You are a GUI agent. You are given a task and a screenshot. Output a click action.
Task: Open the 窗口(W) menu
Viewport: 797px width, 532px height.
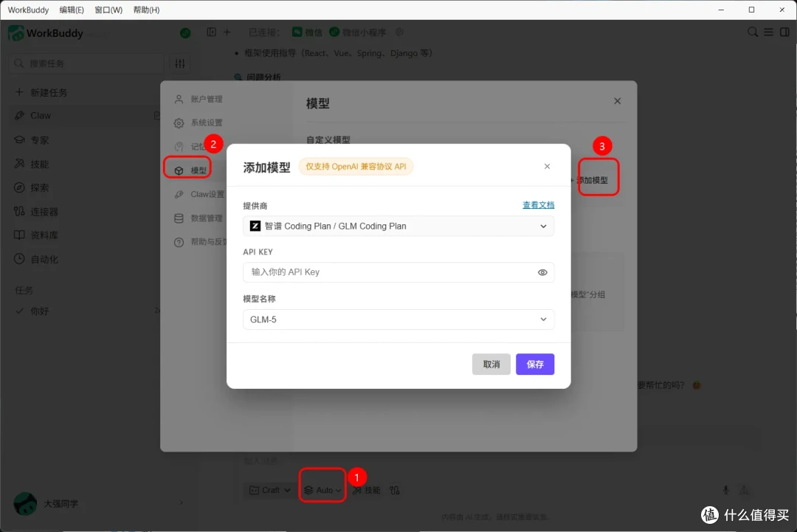(x=108, y=10)
